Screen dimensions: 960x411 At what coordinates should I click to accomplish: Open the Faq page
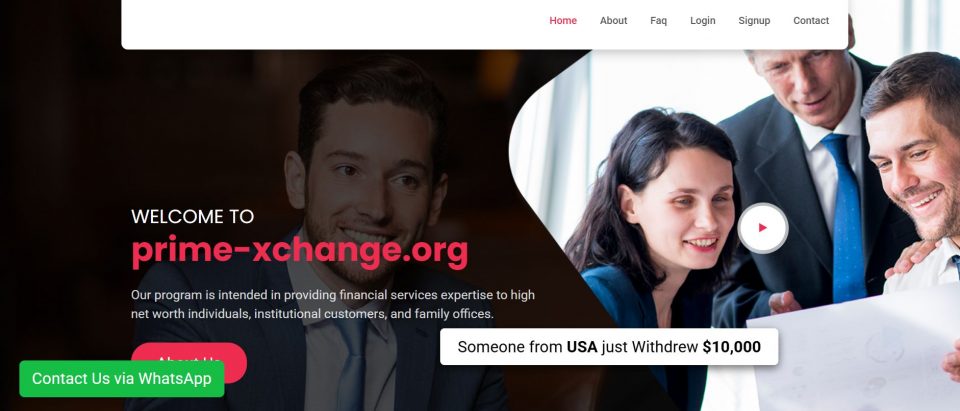[658, 20]
